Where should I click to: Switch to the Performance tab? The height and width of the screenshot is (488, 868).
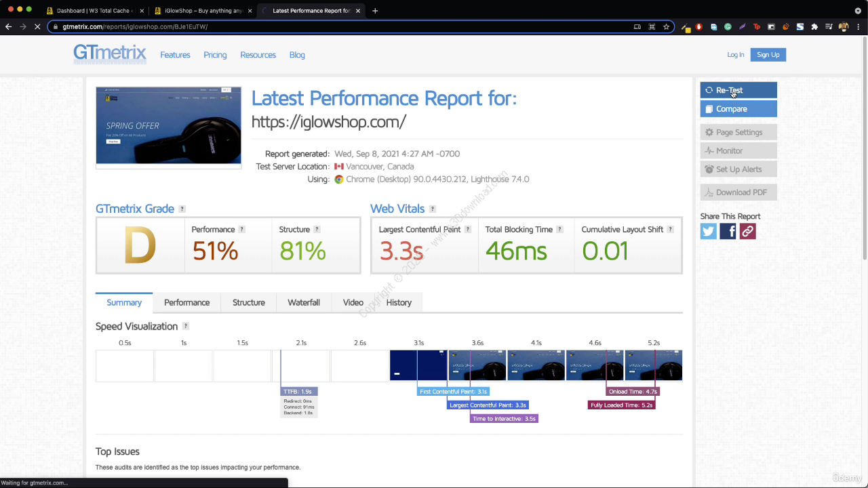[187, 302]
